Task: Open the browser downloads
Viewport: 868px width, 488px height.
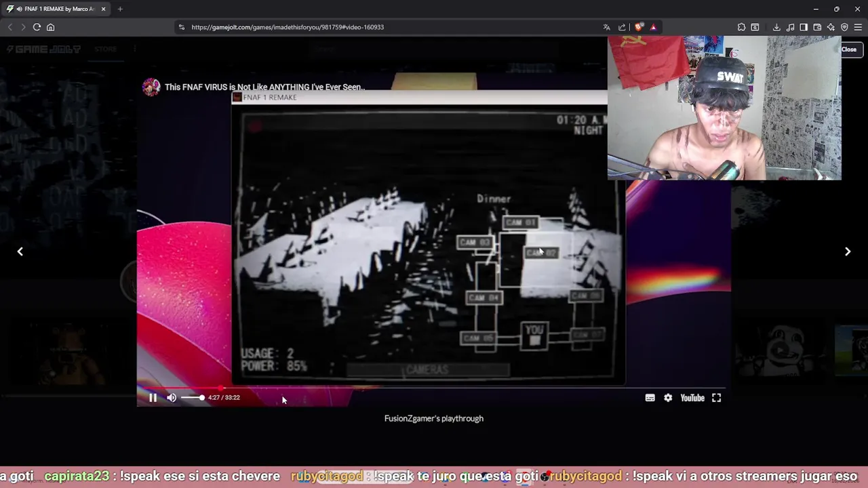Action: [x=776, y=27]
